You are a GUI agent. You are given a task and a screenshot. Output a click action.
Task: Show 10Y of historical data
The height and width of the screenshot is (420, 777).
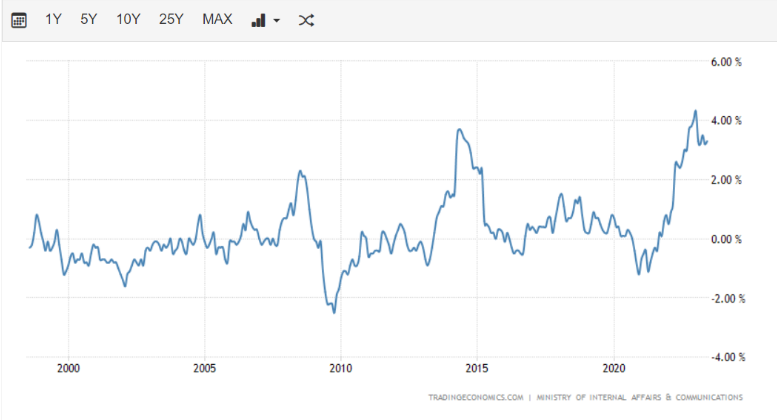point(128,20)
